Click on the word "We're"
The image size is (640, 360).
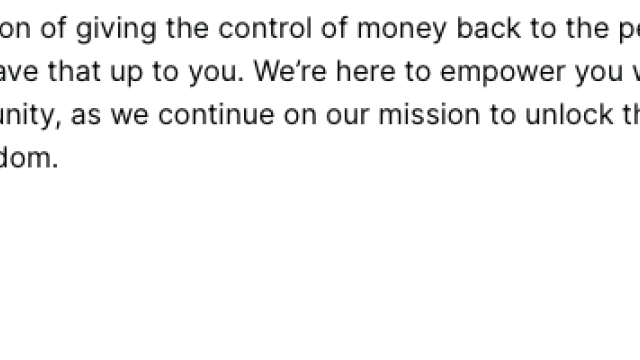[290, 71]
